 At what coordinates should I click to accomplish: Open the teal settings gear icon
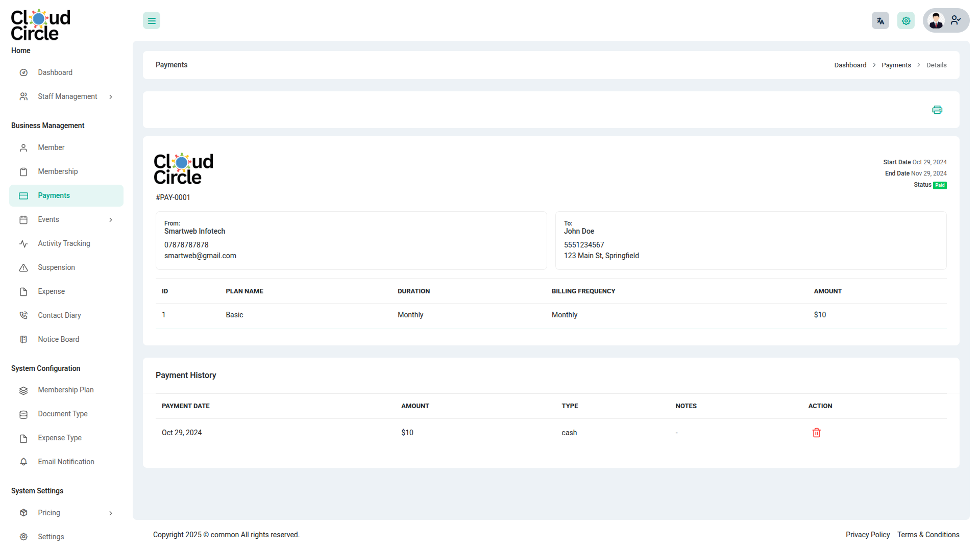(906, 21)
